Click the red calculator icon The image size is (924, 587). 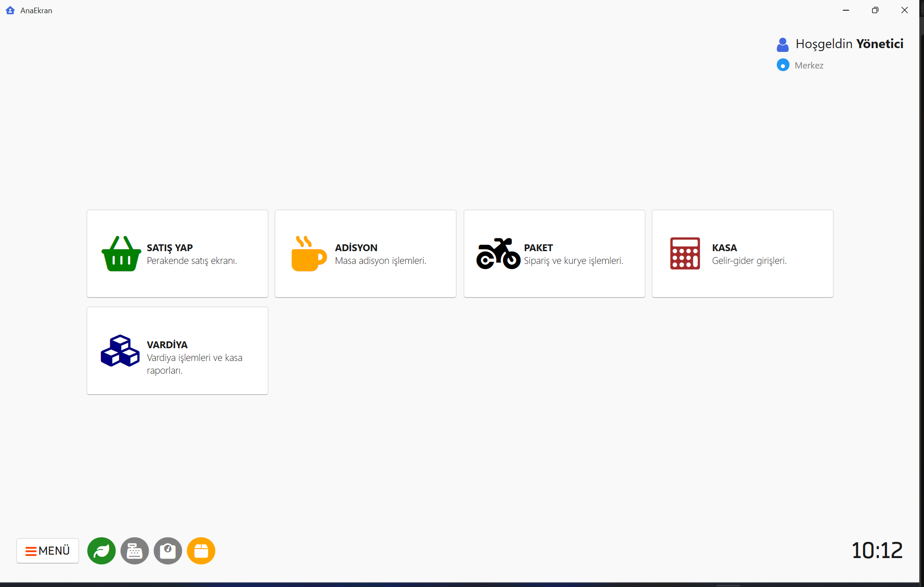click(685, 254)
